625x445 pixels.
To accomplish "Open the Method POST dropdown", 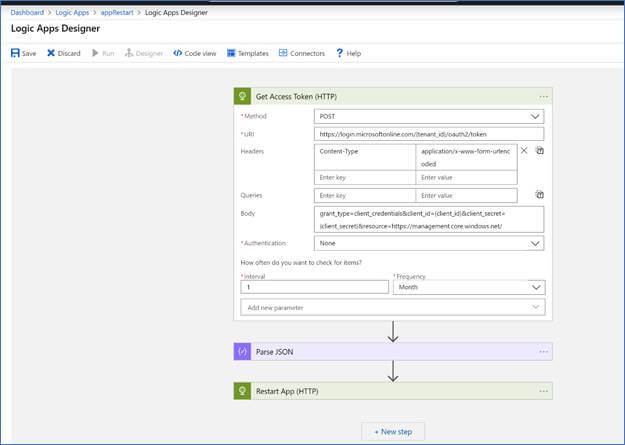I will coord(429,116).
